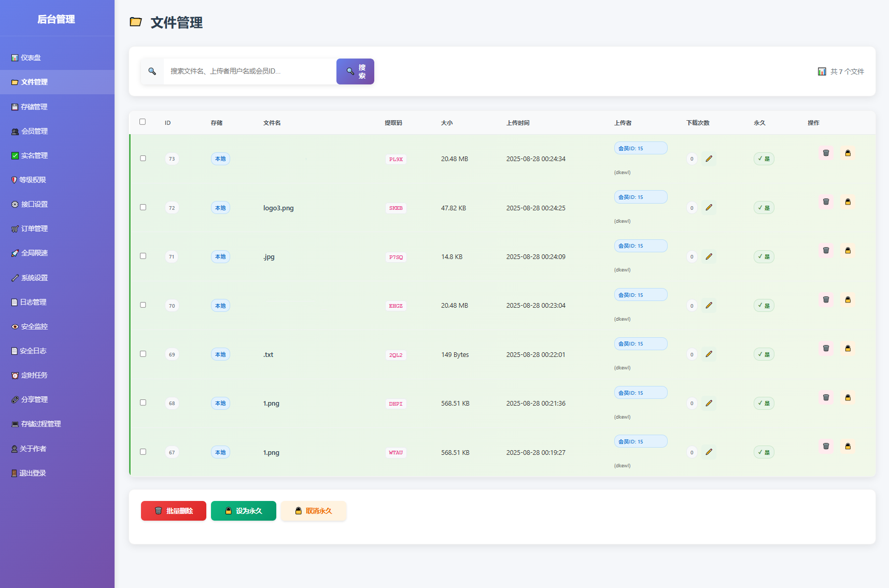Viewport: 889px width, 588px height.
Task: Click the folder icon next to 文件管理 heading
Action: tap(136, 22)
